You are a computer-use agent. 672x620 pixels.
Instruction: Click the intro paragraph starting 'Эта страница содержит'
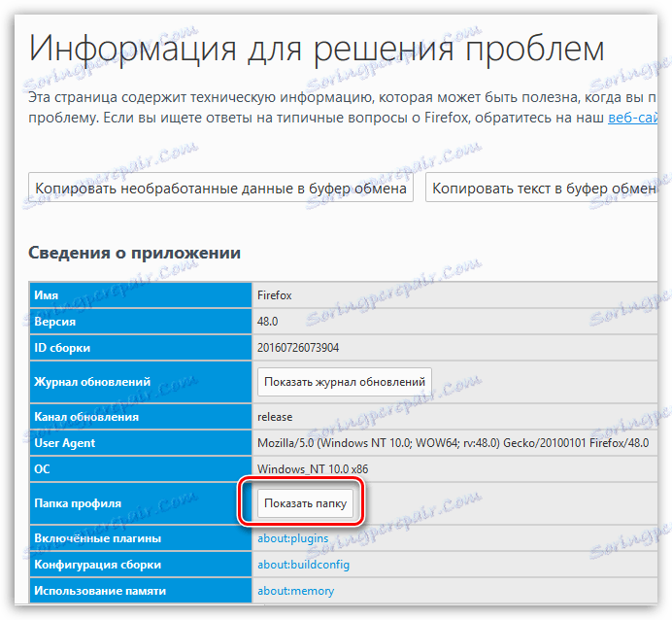click(343, 107)
